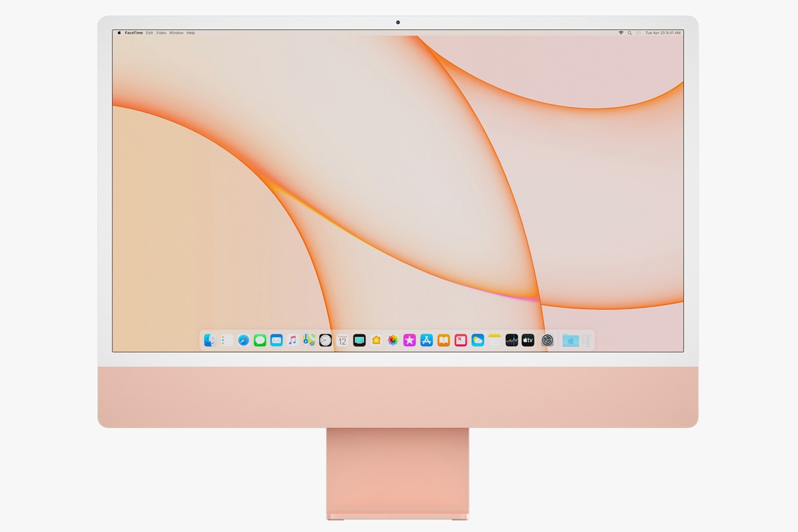Open the Apple menu
The image size is (798, 532).
(119, 33)
